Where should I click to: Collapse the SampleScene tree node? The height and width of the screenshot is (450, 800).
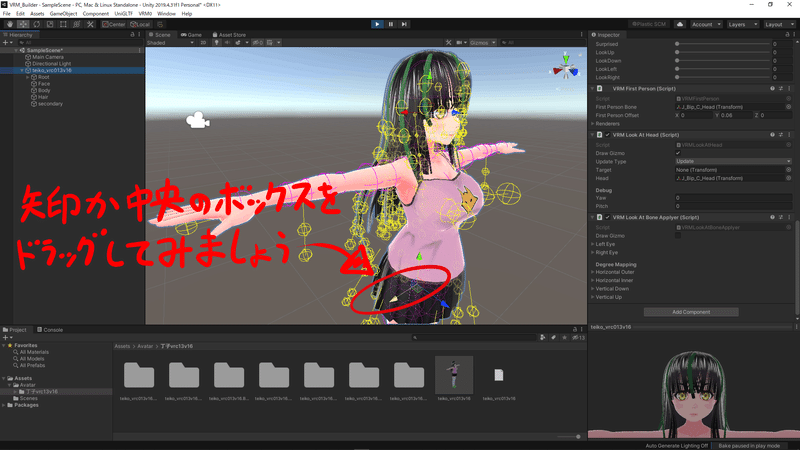16,51
